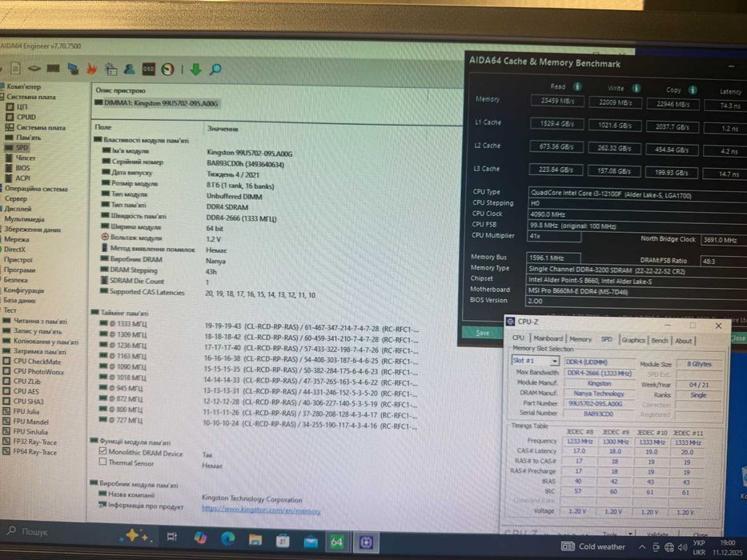
Task: Select ACPI node in AIDA64 tree
Action: click(23, 178)
